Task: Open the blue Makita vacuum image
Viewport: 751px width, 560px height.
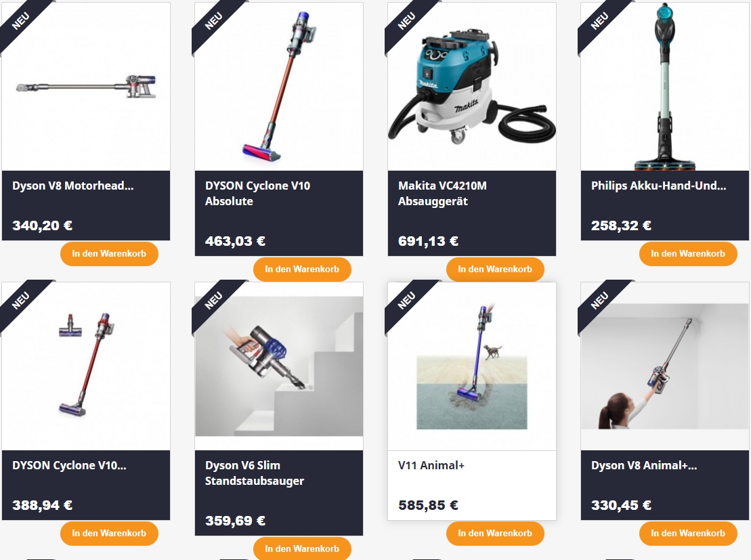Action: (472, 87)
